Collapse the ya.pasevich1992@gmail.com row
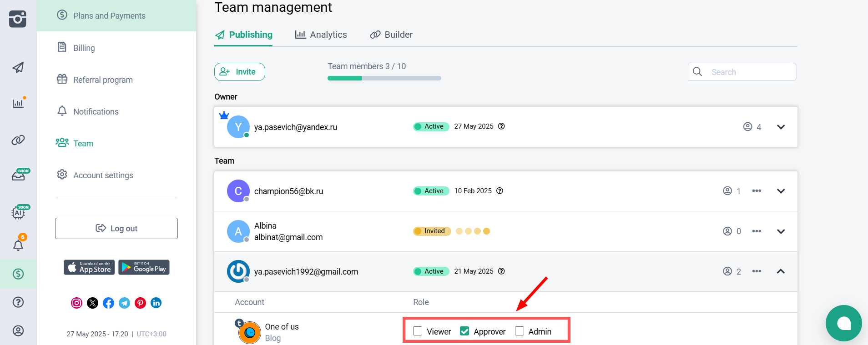This screenshot has width=868, height=345. 781,271
